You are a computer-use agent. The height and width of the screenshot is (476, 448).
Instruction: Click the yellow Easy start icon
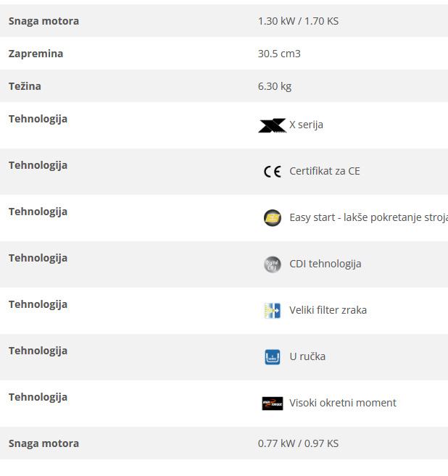pos(272,218)
